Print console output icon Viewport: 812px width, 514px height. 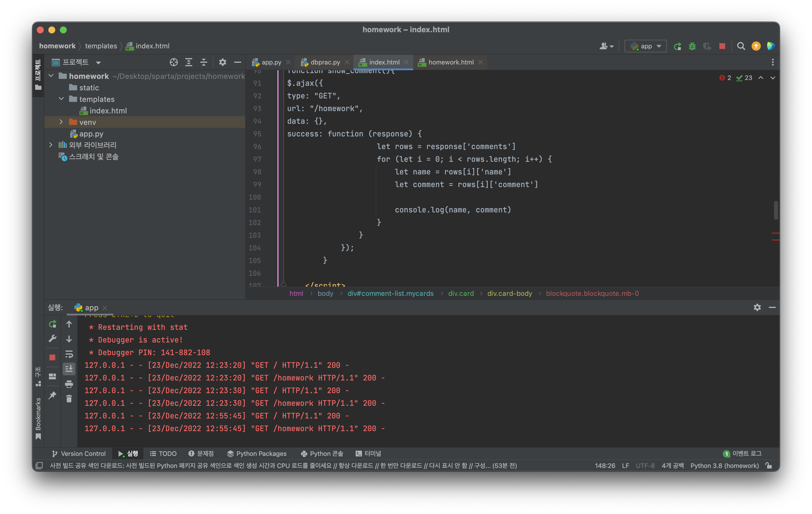(69, 384)
